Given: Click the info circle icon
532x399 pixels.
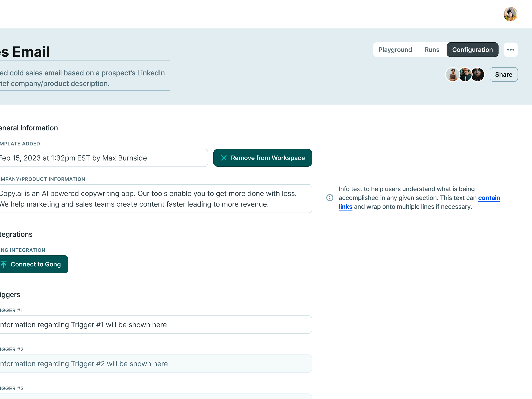Looking at the screenshot, I should 330,198.
